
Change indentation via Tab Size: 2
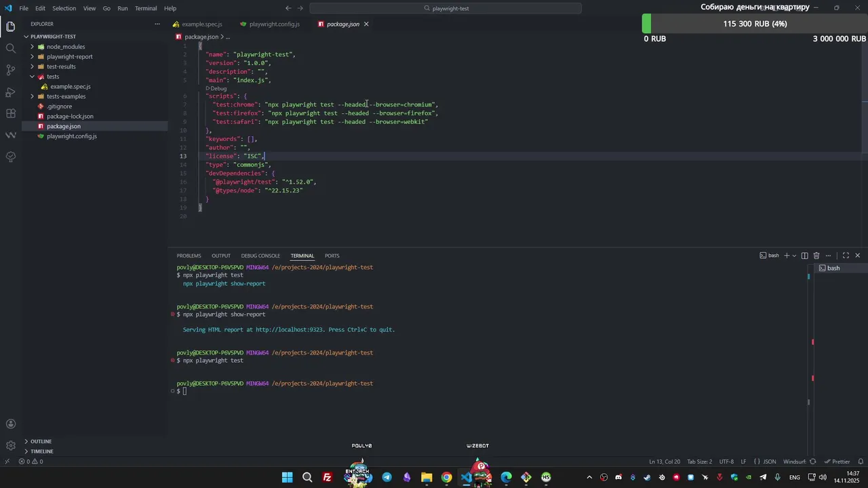pos(700,462)
